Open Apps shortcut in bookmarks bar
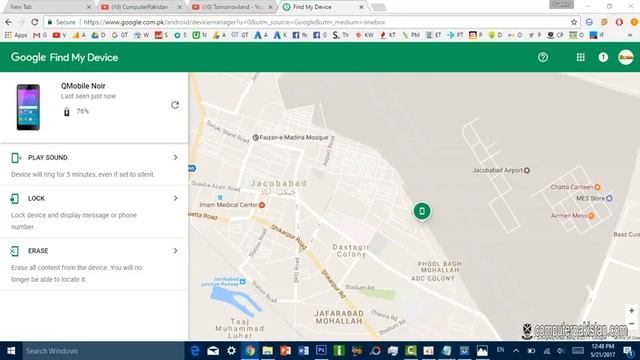 point(16,36)
